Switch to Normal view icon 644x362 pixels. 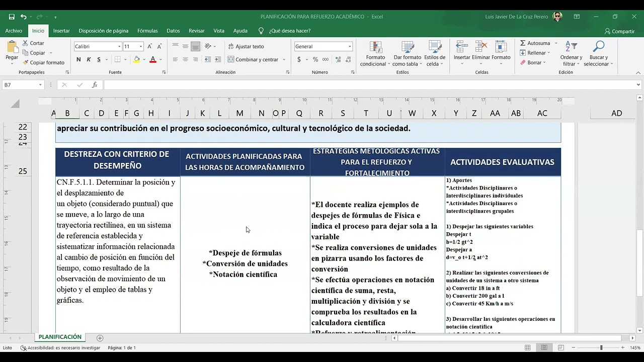tap(528, 347)
